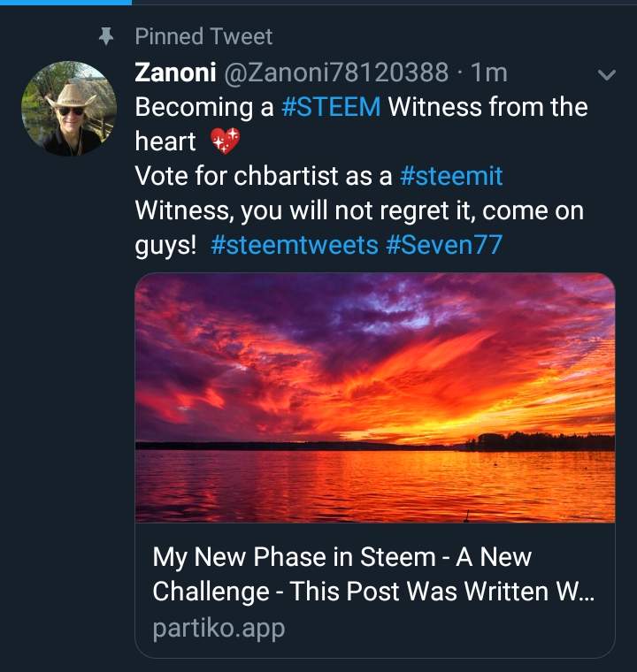Image resolution: width=637 pixels, height=672 pixels.
Task: Open the 'My New Phase in Steem' card title
Action: 372,574
